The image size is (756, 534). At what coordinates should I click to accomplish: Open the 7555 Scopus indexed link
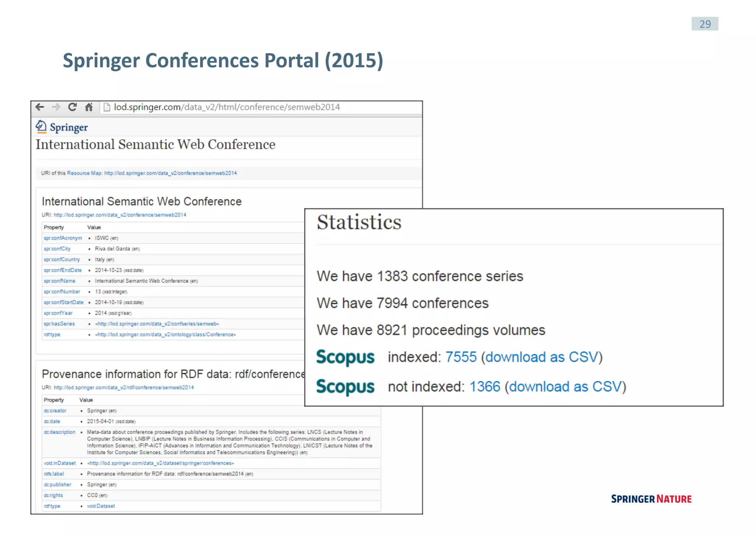(461, 357)
